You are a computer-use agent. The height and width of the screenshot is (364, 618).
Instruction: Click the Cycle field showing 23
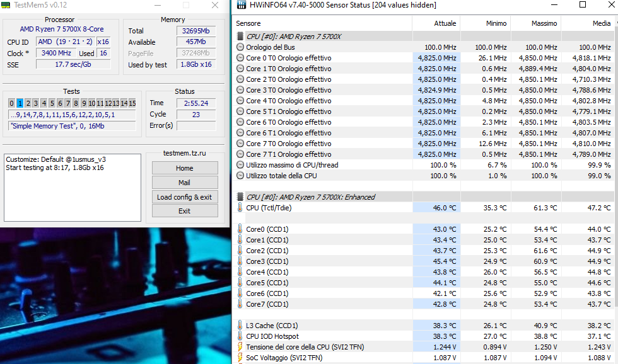click(196, 115)
